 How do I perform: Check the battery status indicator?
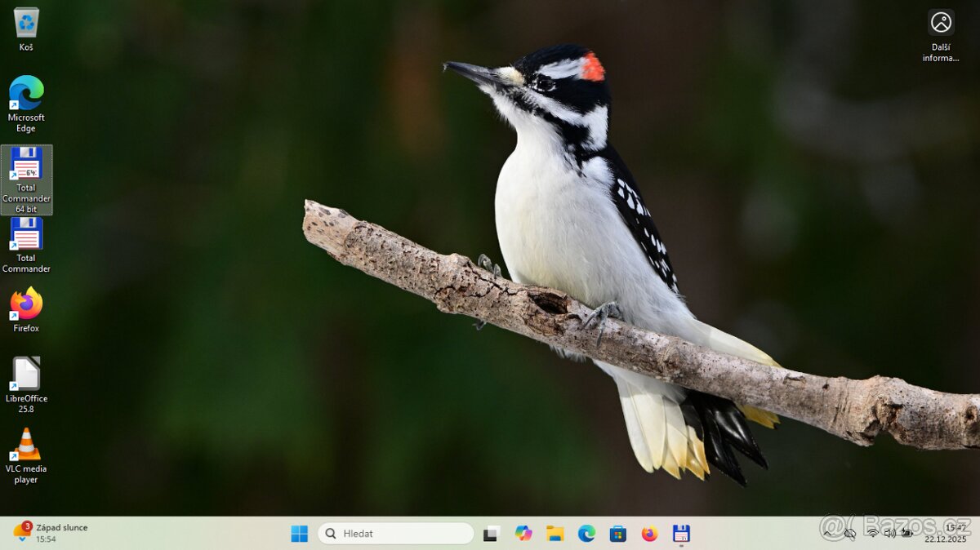[907, 533]
